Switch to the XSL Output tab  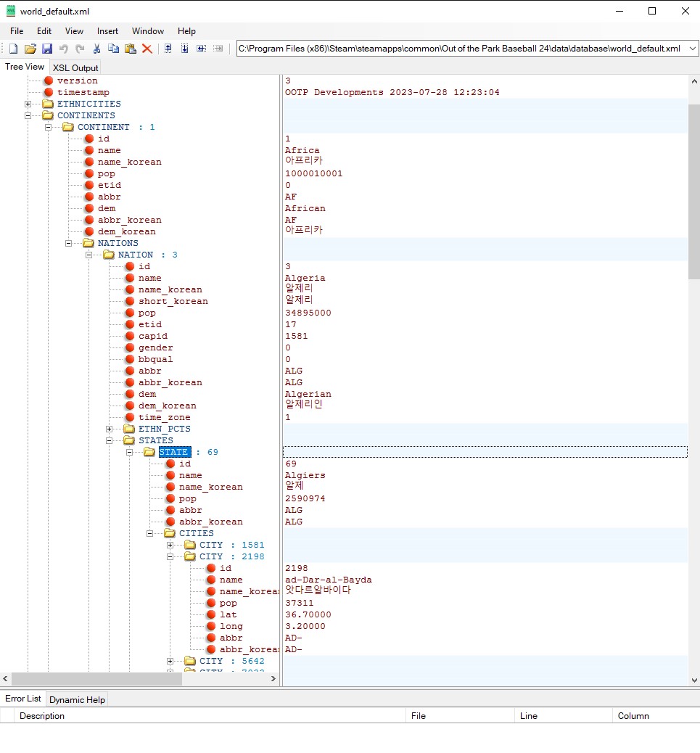coord(75,67)
